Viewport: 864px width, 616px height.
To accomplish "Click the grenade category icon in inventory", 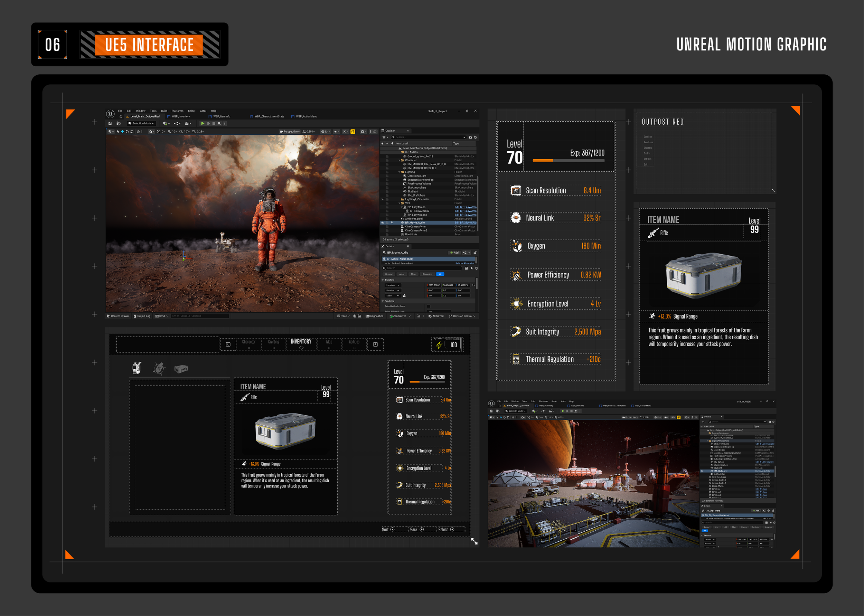I will [159, 368].
